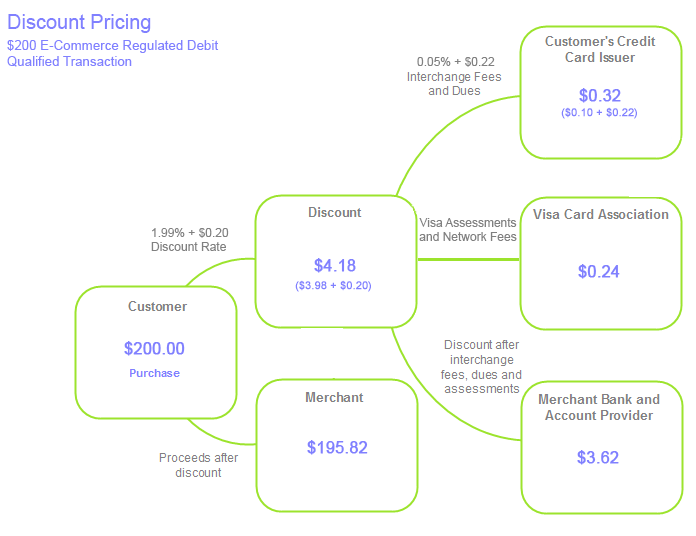Click the Customer box heading

point(158,306)
